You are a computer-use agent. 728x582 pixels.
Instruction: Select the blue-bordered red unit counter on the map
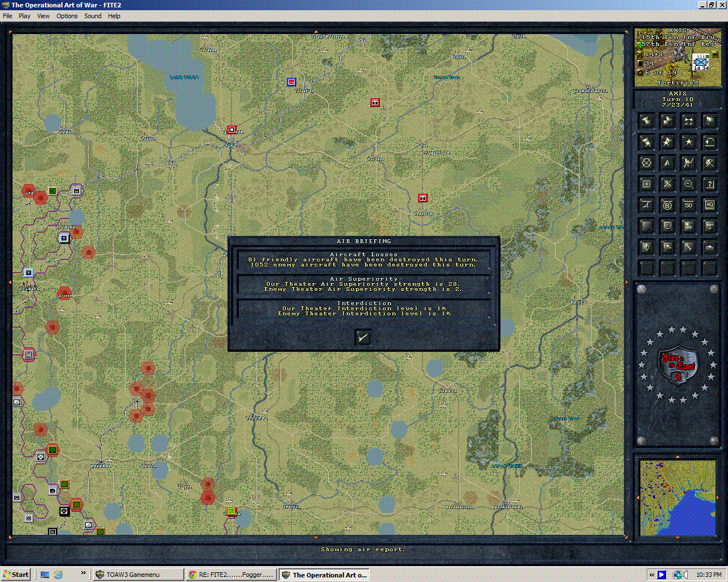pyautogui.click(x=291, y=82)
